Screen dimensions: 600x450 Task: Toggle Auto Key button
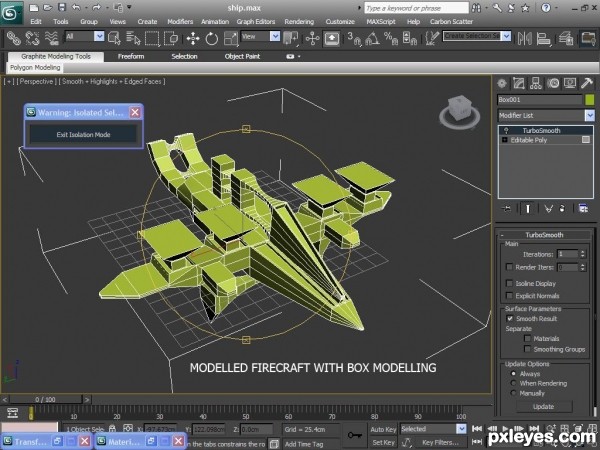(x=383, y=429)
